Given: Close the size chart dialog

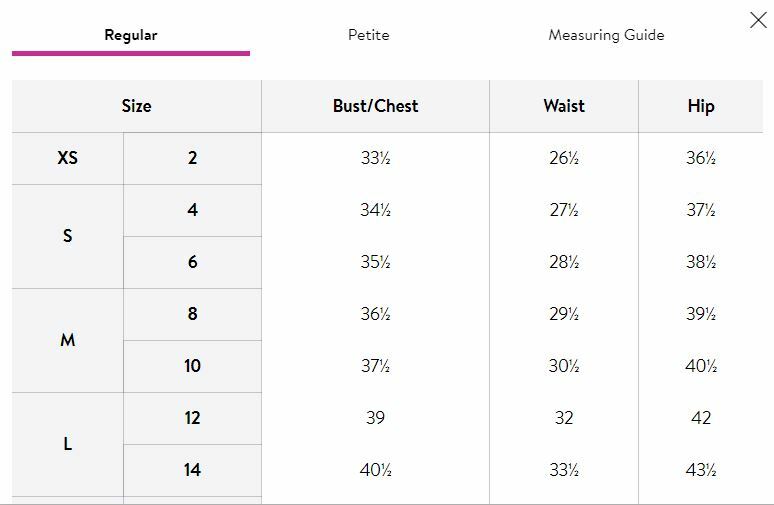Looking at the screenshot, I should click(758, 20).
